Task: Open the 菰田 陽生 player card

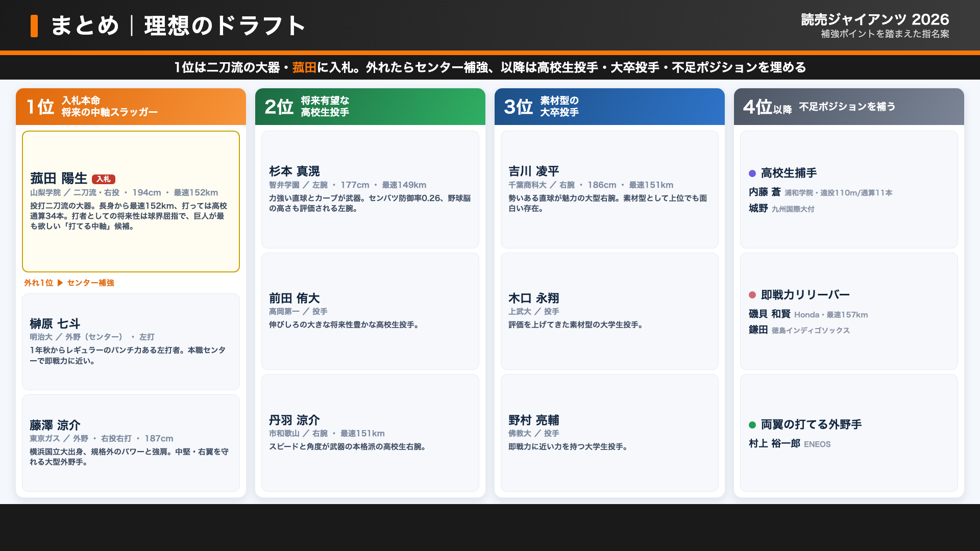Action: coord(131,202)
